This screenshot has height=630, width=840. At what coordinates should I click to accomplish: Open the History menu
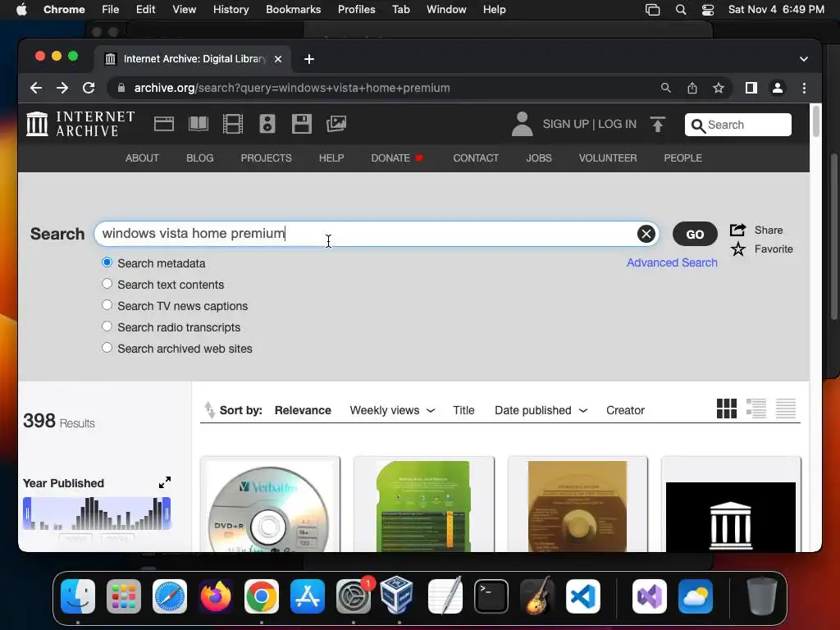[x=231, y=10]
